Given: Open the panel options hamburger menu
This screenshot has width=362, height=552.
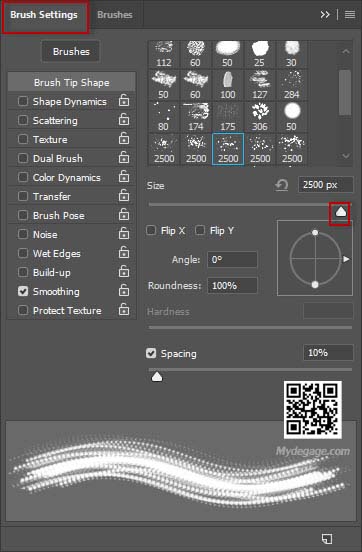Looking at the screenshot, I should 350,14.
